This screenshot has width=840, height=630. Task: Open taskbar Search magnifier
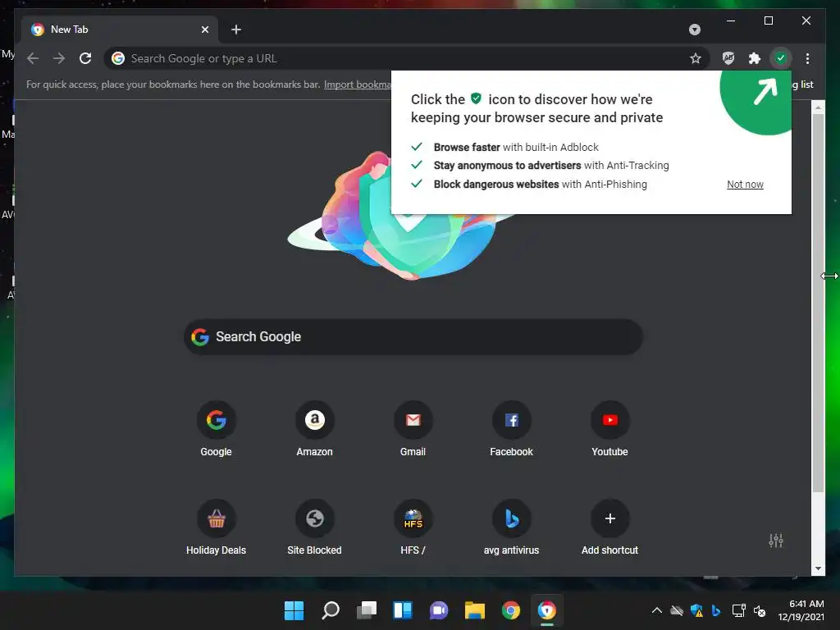tap(330, 610)
